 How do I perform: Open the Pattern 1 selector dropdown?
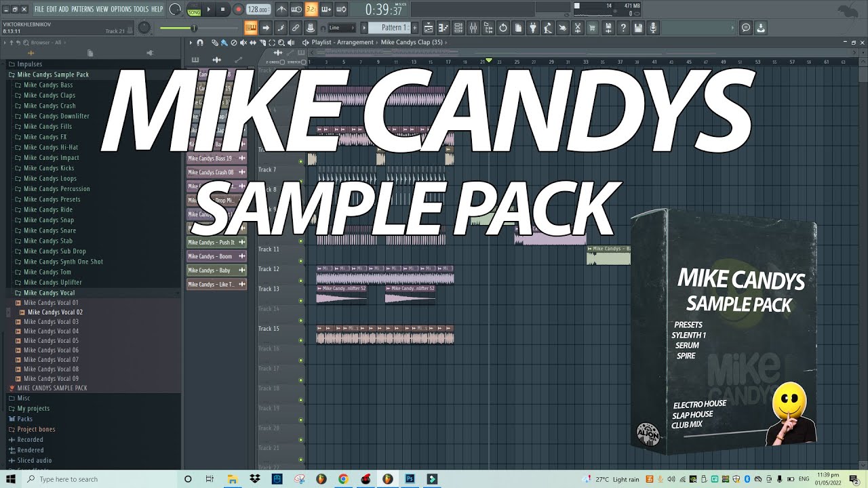click(389, 28)
